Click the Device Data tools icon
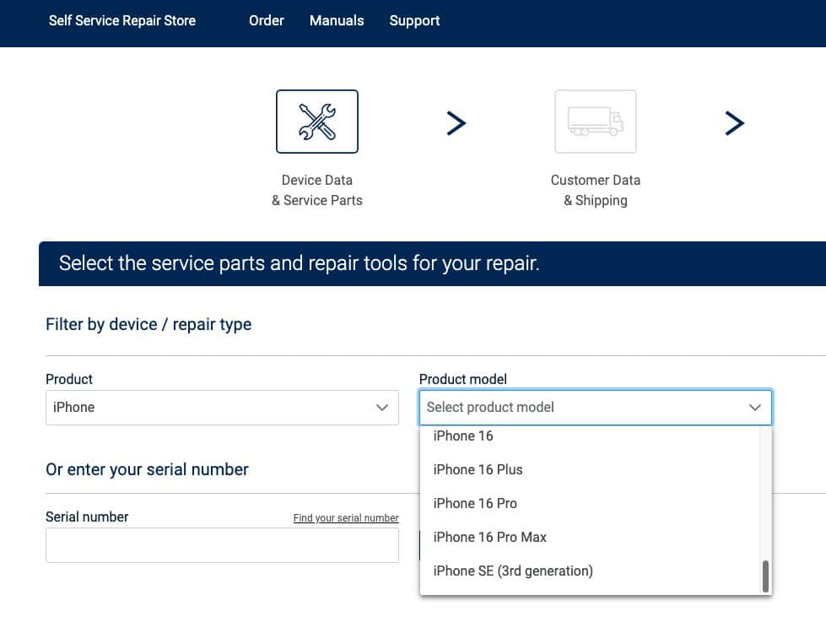This screenshot has height=644, width=826. tap(316, 122)
